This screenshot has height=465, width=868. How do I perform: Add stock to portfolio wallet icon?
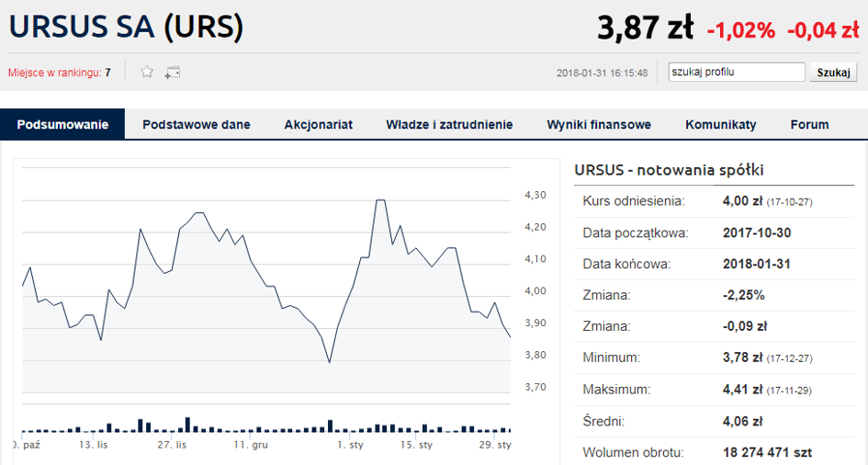click(172, 73)
